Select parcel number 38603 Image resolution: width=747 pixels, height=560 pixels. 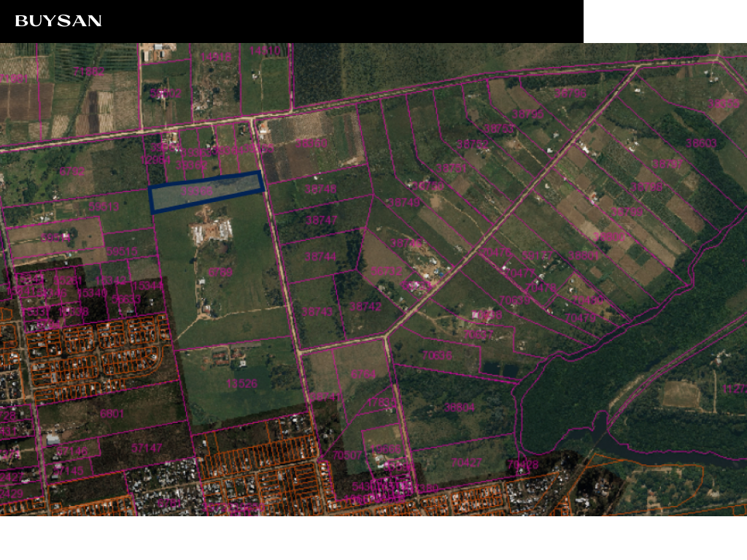701,143
